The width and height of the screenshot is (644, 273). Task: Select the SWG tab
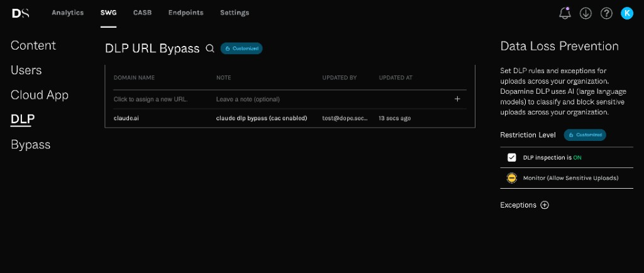(108, 13)
